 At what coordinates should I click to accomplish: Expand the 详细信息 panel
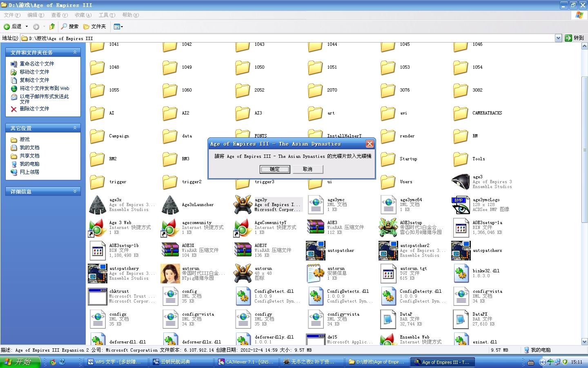pos(75,191)
